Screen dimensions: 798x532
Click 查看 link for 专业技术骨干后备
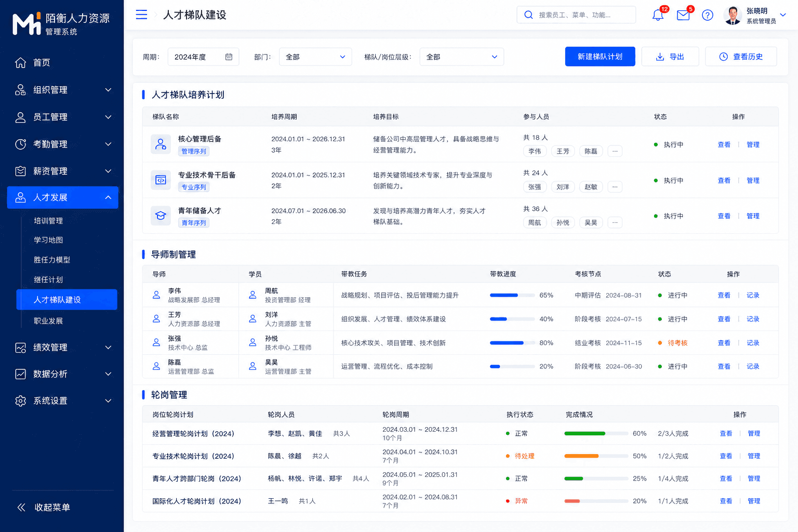[724, 180]
